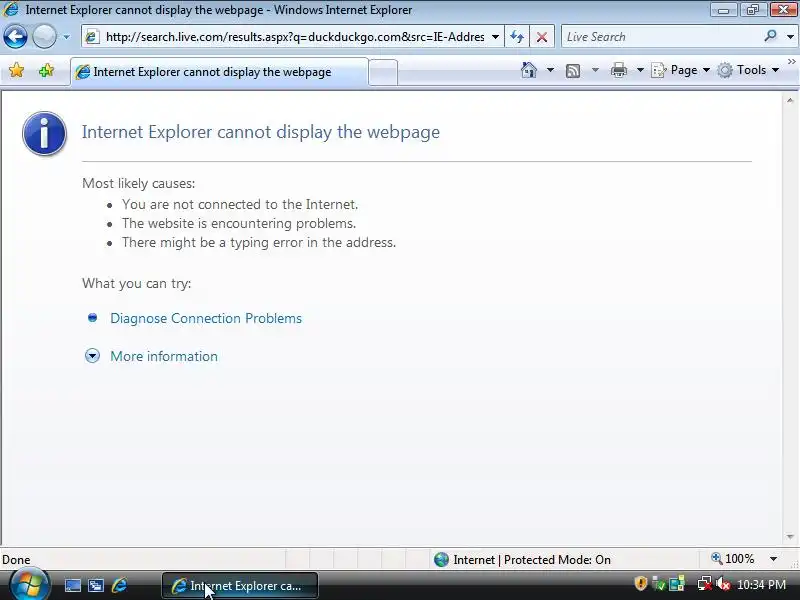
Task: Open the recent pages dropdown beside Forward
Action: coord(66,37)
